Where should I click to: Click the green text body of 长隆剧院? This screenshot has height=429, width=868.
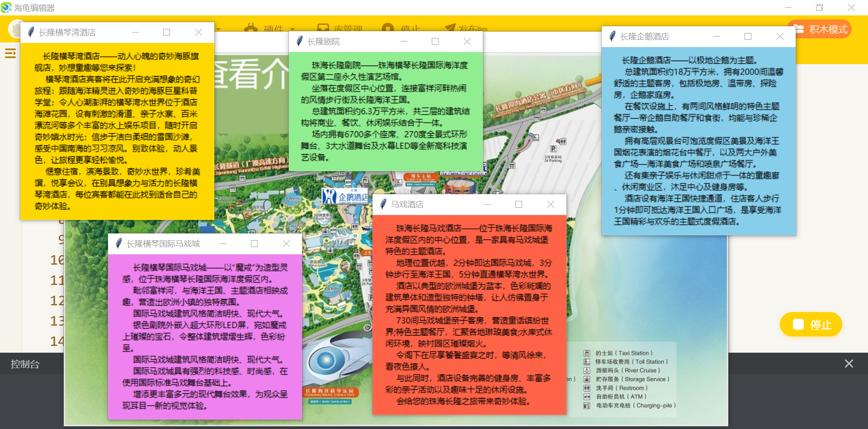coord(386,111)
